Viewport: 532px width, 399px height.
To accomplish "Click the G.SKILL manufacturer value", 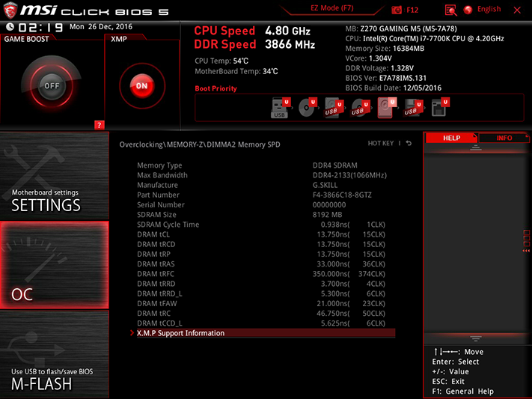I will click(325, 185).
